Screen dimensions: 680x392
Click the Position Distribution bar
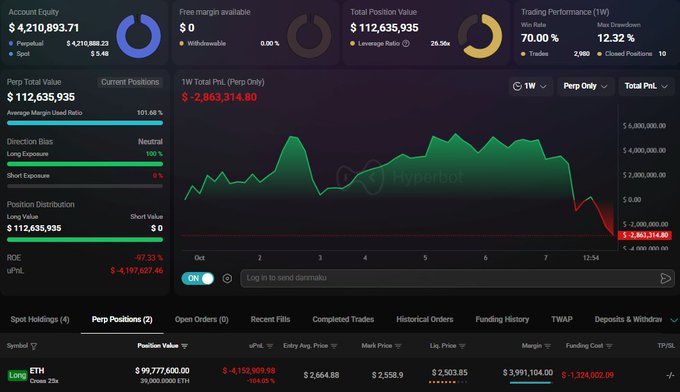pyautogui.click(x=85, y=239)
